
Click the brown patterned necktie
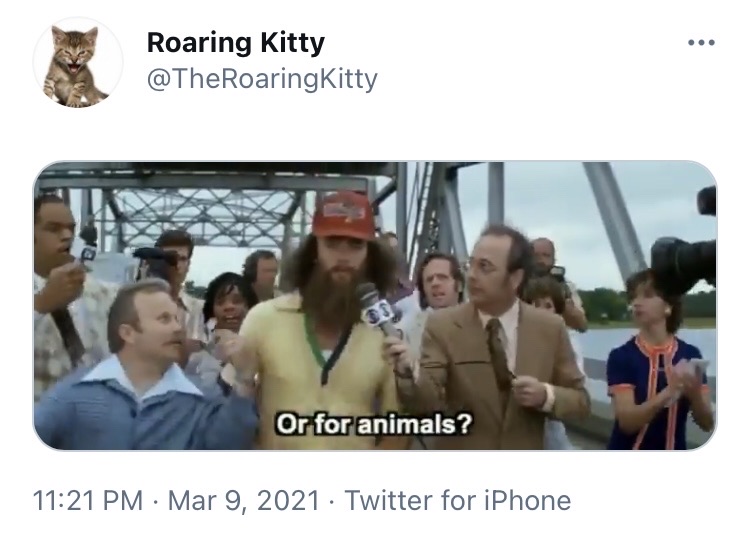499,354
